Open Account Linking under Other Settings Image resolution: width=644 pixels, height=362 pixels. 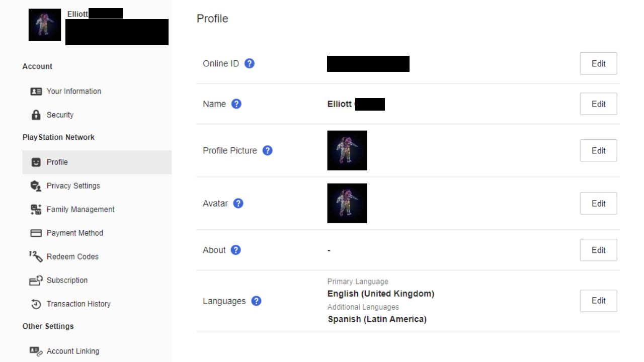pyautogui.click(x=73, y=351)
